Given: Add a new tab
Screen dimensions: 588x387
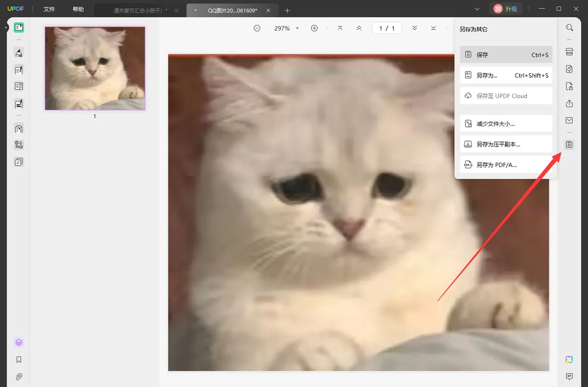Looking at the screenshot, I should pyautogui.click(x=288, y=10).
